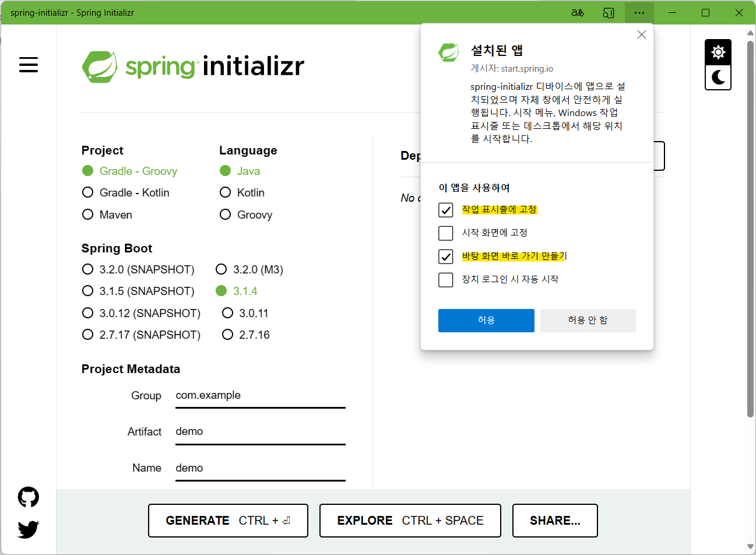
Task: Click the Artifact input field
Action: [x=261, y=432]
